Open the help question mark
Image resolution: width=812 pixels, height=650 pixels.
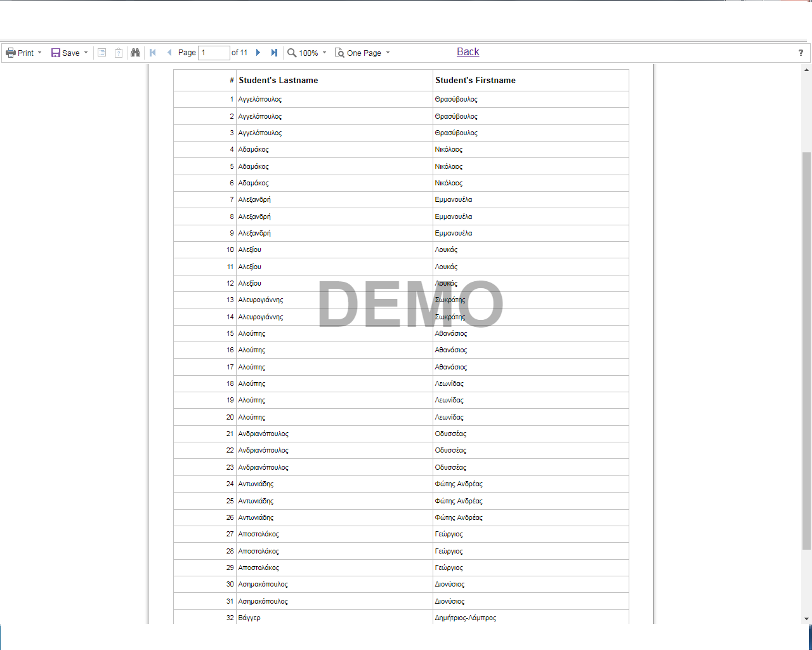pos(801,53)
